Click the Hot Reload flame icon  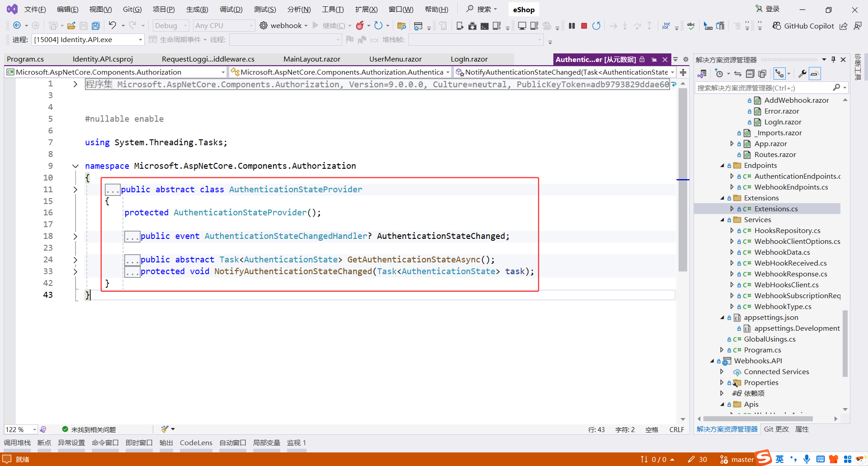pyautogui.click(x=360, y=26)
